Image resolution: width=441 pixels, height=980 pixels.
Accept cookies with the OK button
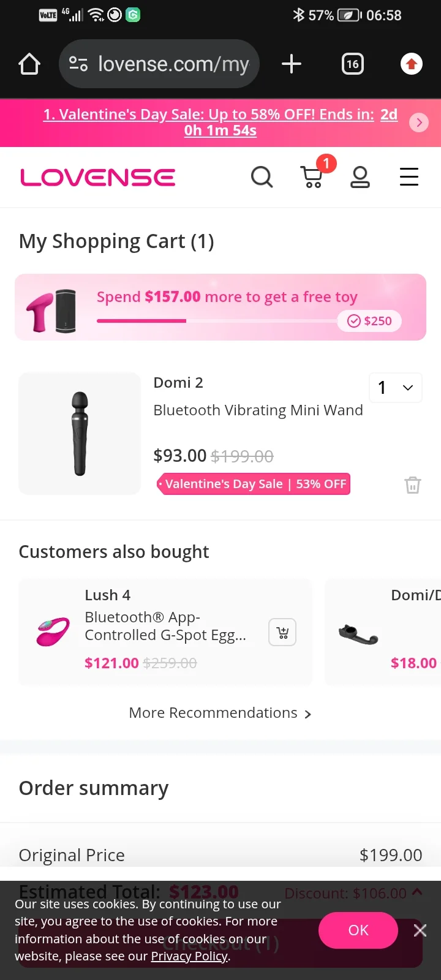[x=358, y=930]
